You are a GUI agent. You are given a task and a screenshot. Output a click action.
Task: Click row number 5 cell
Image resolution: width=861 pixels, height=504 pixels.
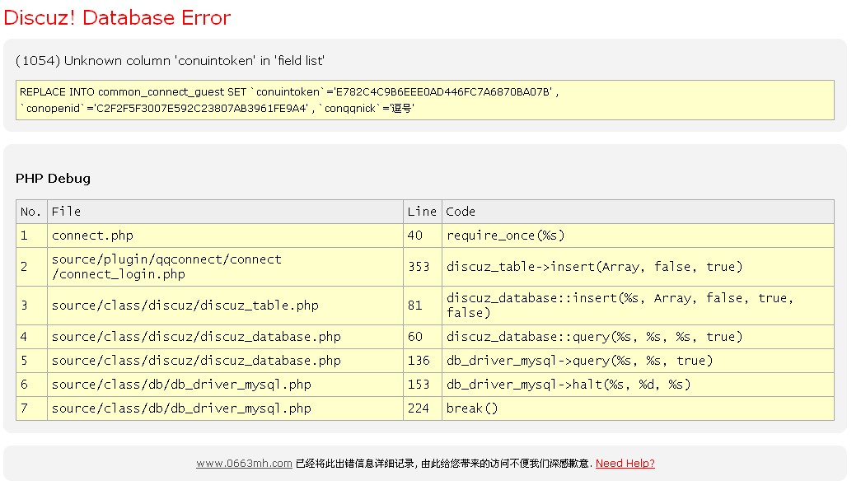pos(31,361)
